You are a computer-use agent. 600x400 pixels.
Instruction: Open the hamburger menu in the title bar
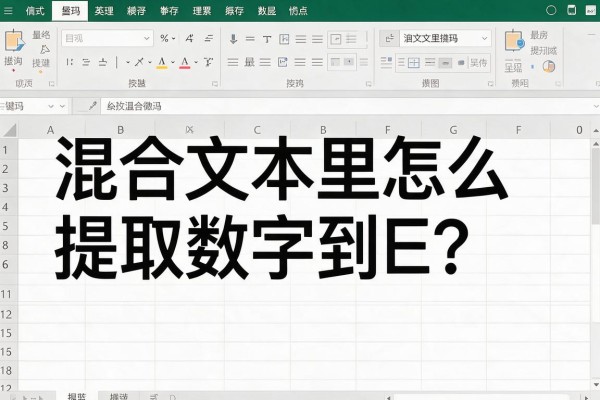tap(8, 11)
